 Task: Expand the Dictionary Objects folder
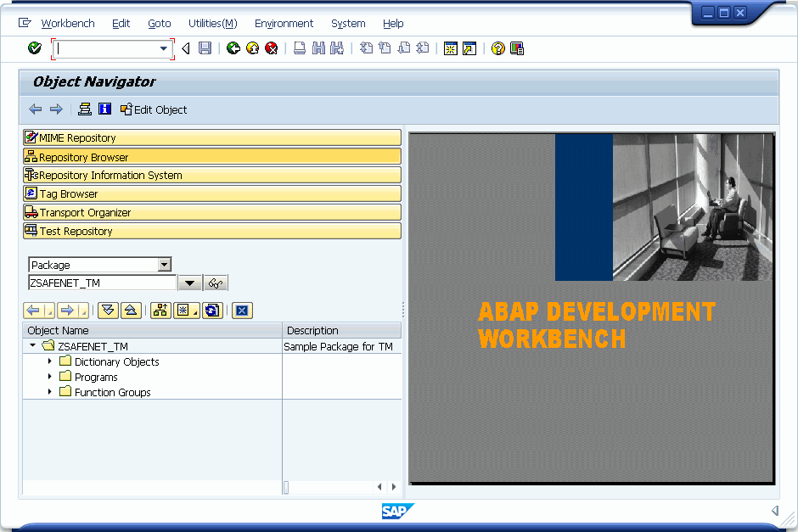pos(50,361)
